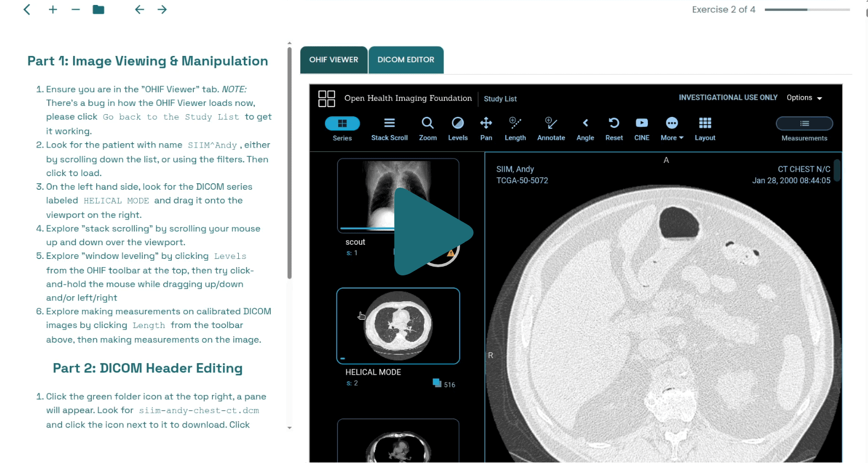868x463 pixels.
Task: Click the 'Part 1: Image Viewing & Manipulation' heading
Action: 148,61
